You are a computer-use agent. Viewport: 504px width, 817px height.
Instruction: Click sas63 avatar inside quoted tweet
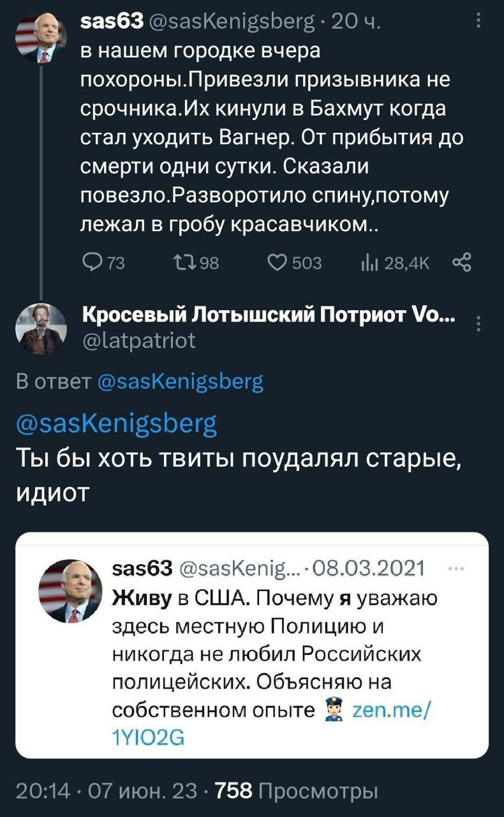[x=70, y=591]
